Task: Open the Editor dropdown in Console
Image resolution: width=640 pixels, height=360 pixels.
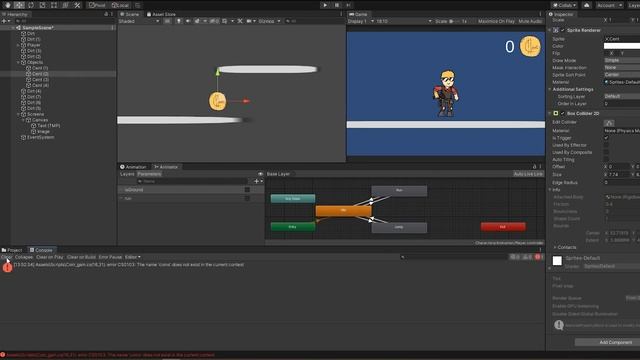Action: pyautogui.click(x=133, y=257)
